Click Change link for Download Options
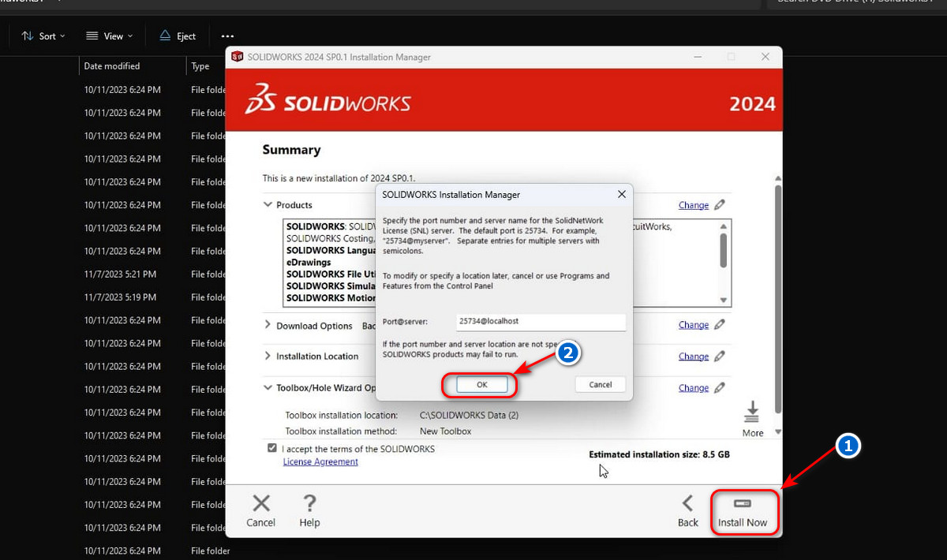The height and width of the screenshot is (560, 947). pos(694,325)
